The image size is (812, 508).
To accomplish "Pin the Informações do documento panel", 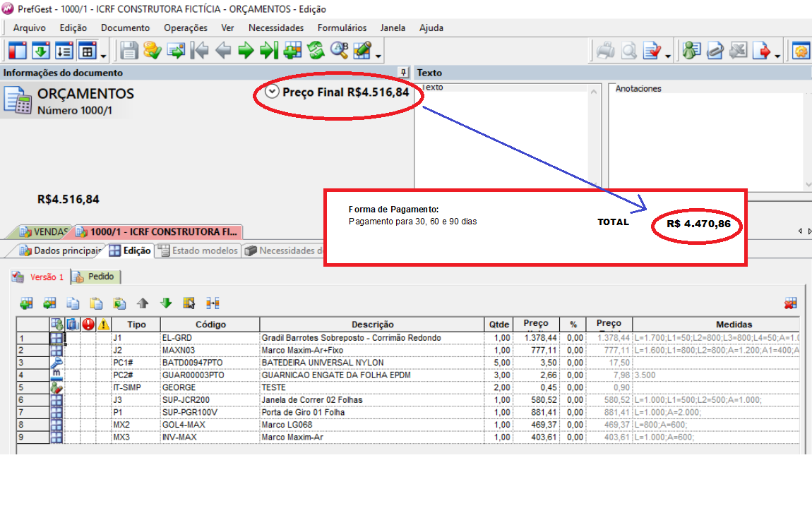I will [x=403, y=73].
